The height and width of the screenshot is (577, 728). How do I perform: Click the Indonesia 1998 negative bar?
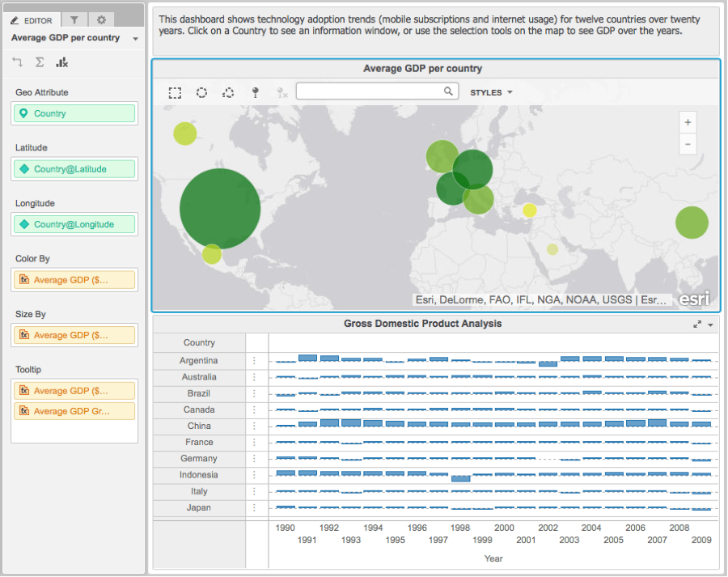click(460, 478)
